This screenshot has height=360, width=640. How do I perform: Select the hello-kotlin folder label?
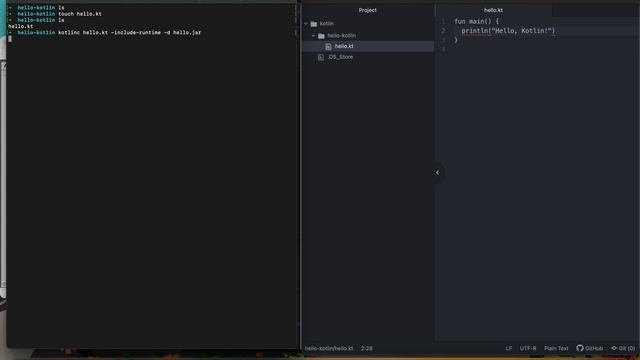341,36
